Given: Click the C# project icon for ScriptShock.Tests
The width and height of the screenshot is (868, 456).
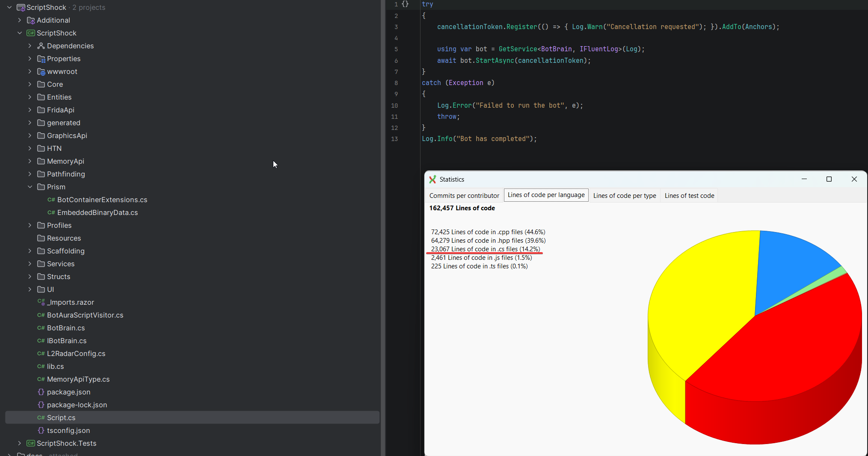Looking at the screenshot, I should click(x=30, y=443).
